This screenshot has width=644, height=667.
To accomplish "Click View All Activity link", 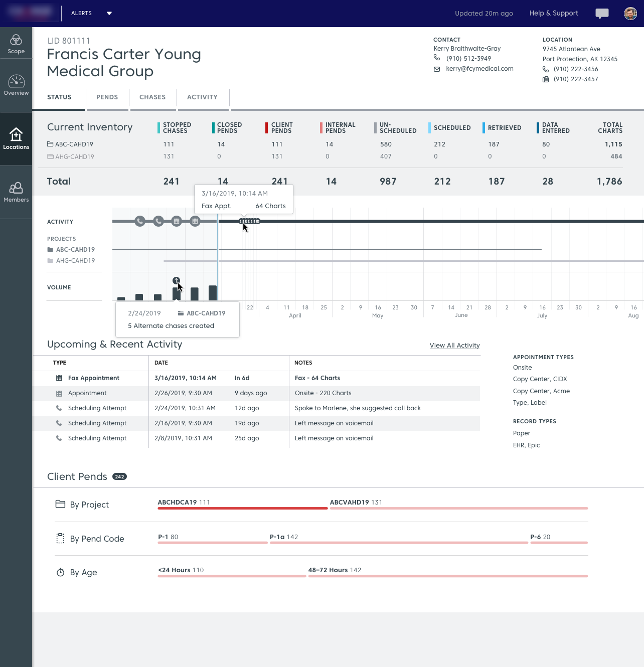I will [454, 346].
